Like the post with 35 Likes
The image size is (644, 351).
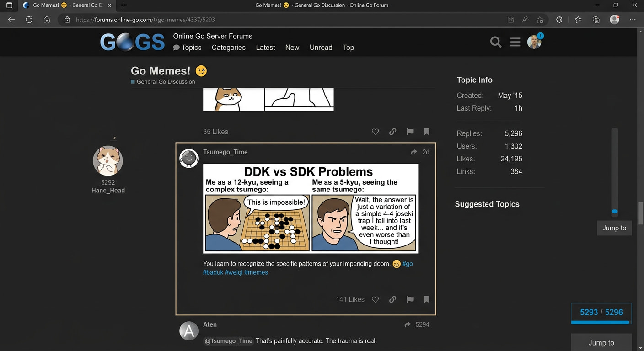tap(375, 132)
